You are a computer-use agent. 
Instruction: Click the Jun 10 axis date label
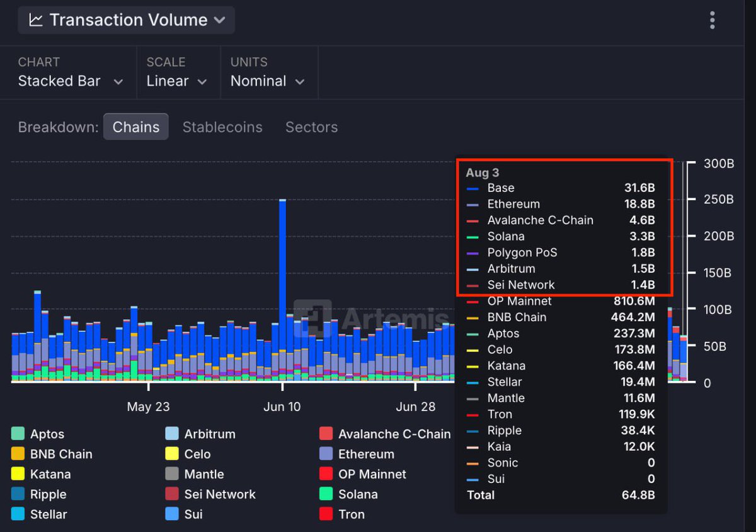coord(282,407)
